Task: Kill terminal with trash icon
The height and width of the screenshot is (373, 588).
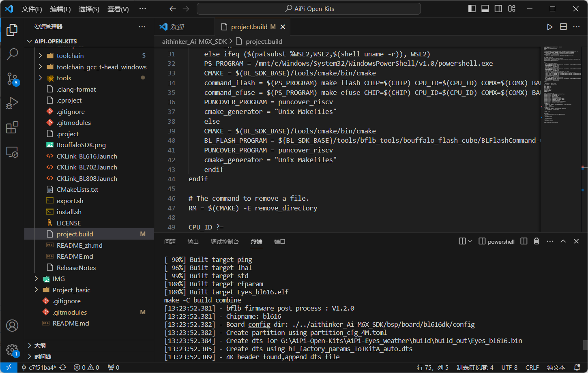Action: pos(536,241)
